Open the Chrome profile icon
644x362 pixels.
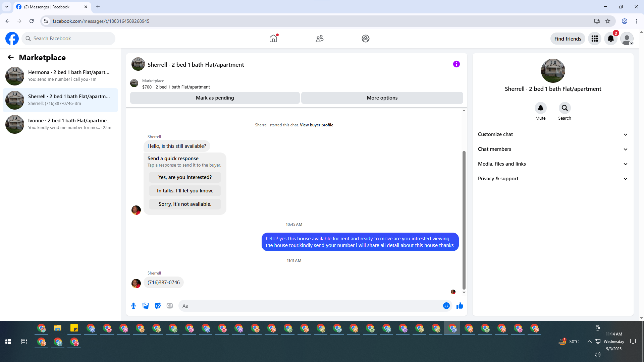tap(625, 21)
